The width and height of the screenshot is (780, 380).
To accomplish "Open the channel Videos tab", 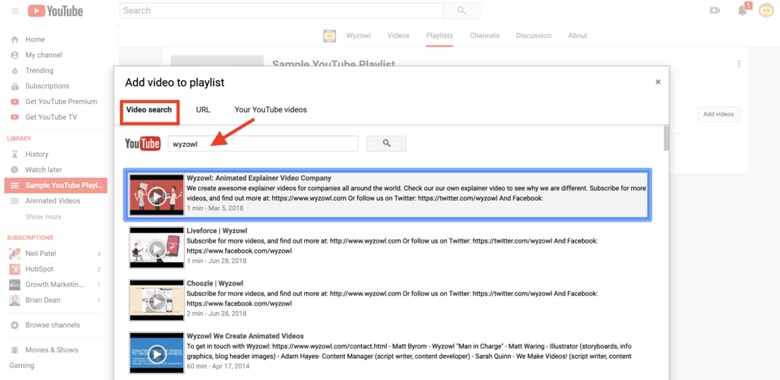I will point(398,36).
